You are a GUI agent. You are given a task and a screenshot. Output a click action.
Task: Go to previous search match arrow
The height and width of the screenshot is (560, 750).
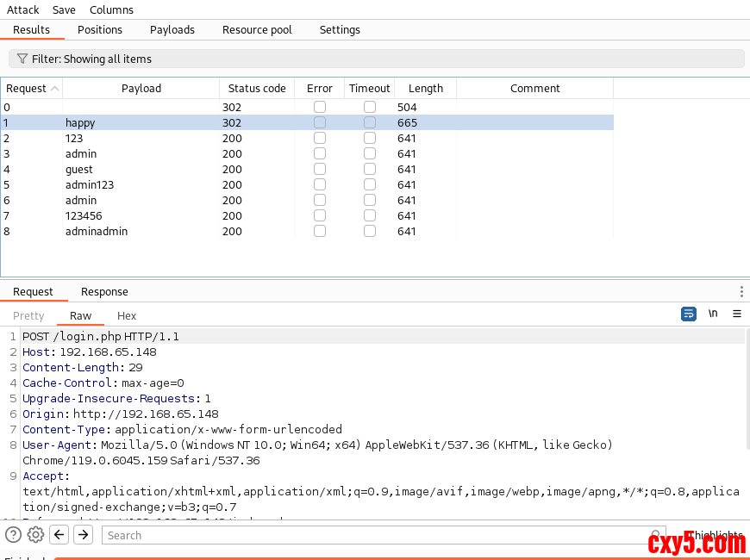point(59,535)
